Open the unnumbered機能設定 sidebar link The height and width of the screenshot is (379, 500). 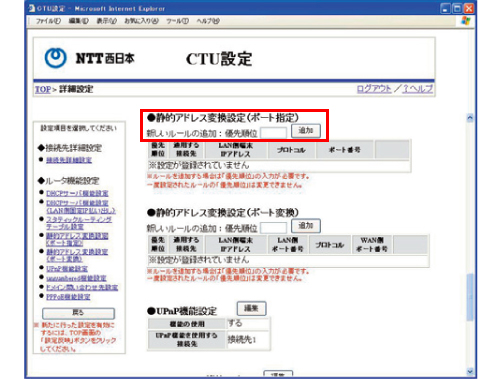tap(76, 278)
